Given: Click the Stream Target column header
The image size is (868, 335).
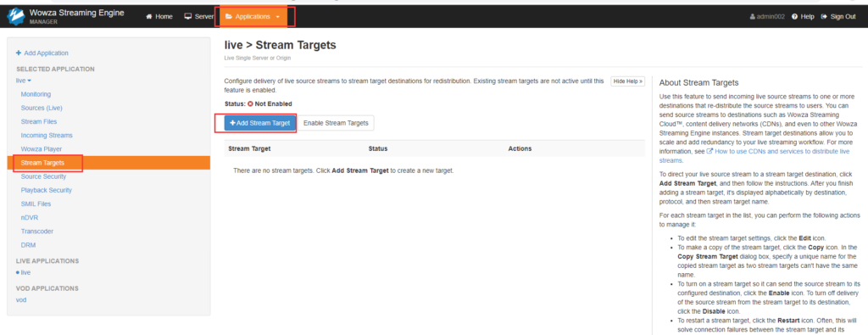Looking at the screenshot, I should coord(250,149).
